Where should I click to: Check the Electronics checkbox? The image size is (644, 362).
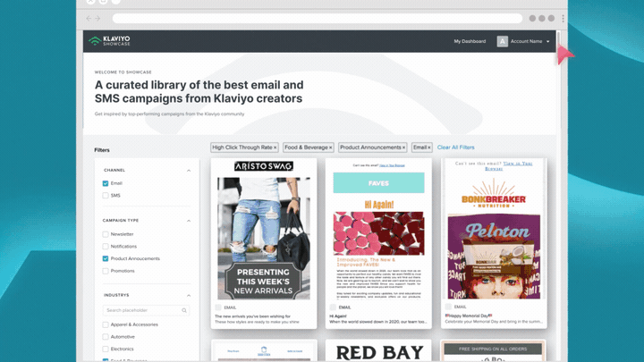pos(106,349)
